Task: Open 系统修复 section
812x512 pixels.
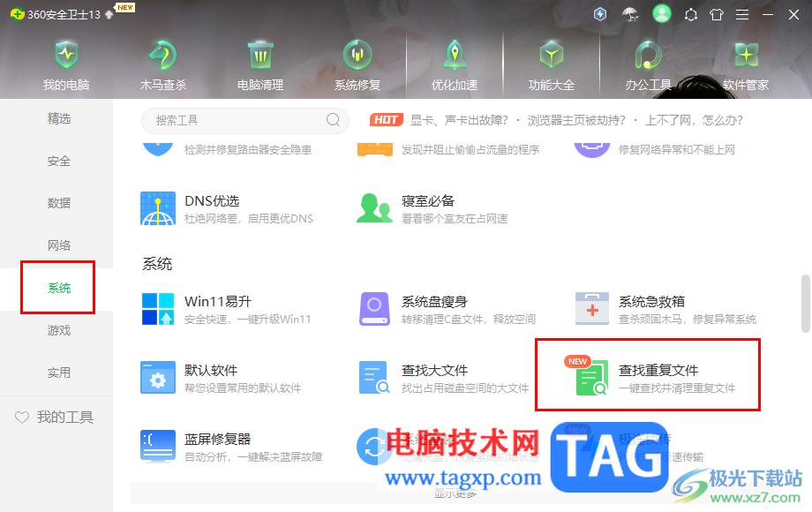Action: pyautogui.click(x=357, y=65)
